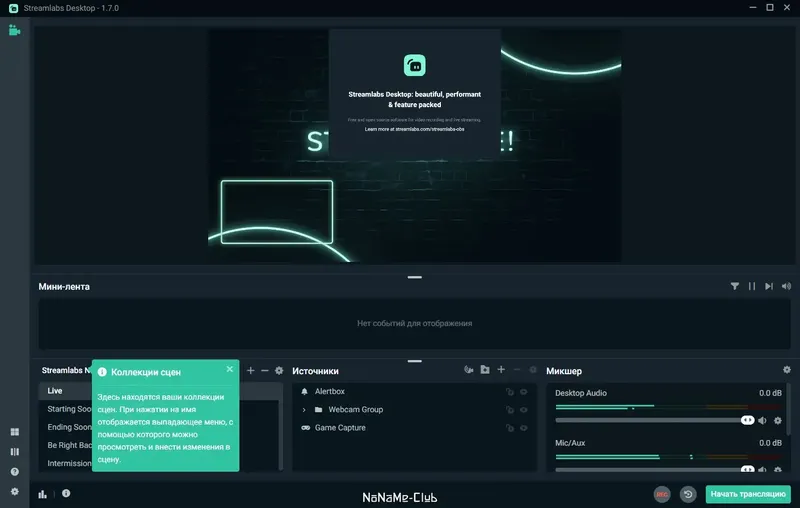
Task: Open Learn more at streamlabs.com link
Action: [x=414, y=129]
